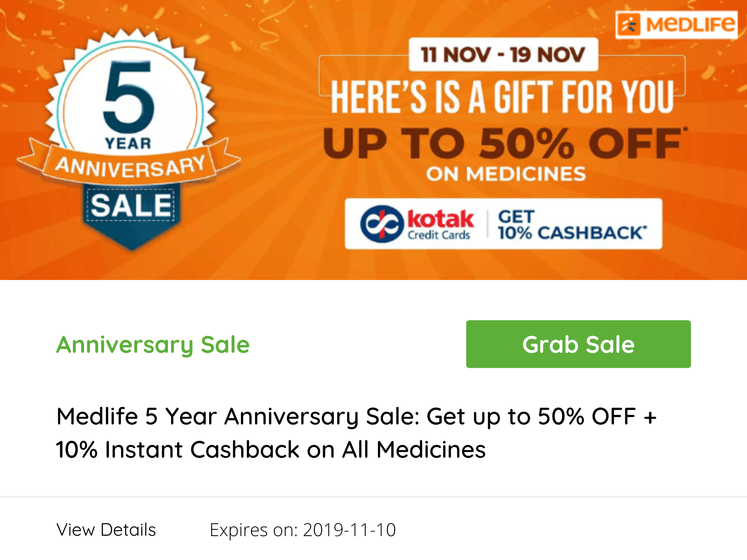Click the Kotak Credit Cards wordmark
747x560 pixels.
point(440,224)
